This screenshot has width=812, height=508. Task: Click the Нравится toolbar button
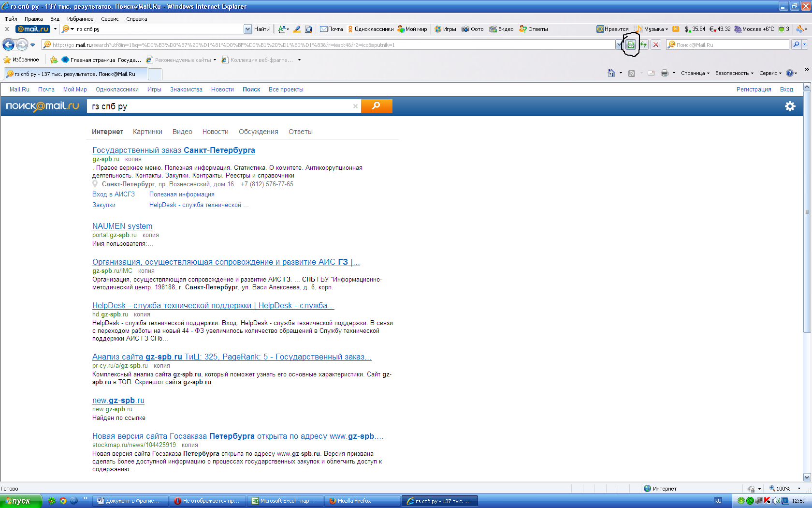click(612, 29)
